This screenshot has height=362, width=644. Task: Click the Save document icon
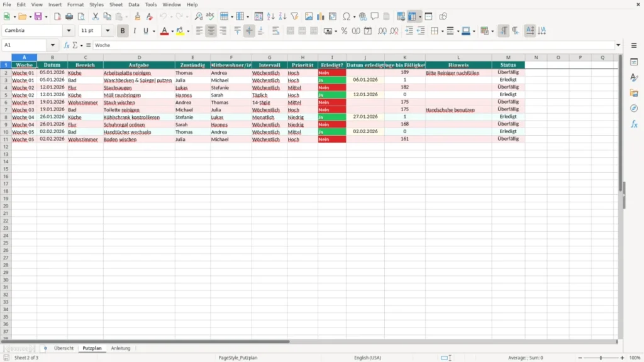[38, 16]
